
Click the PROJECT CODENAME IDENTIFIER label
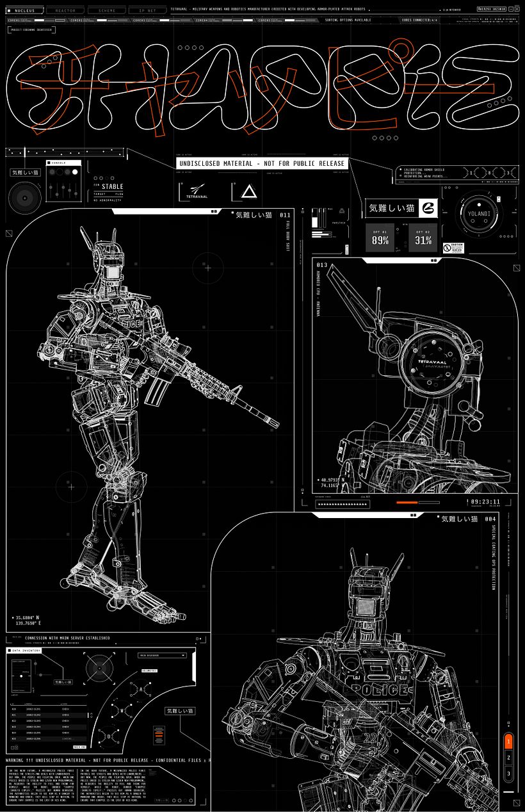tap(31, 30)
